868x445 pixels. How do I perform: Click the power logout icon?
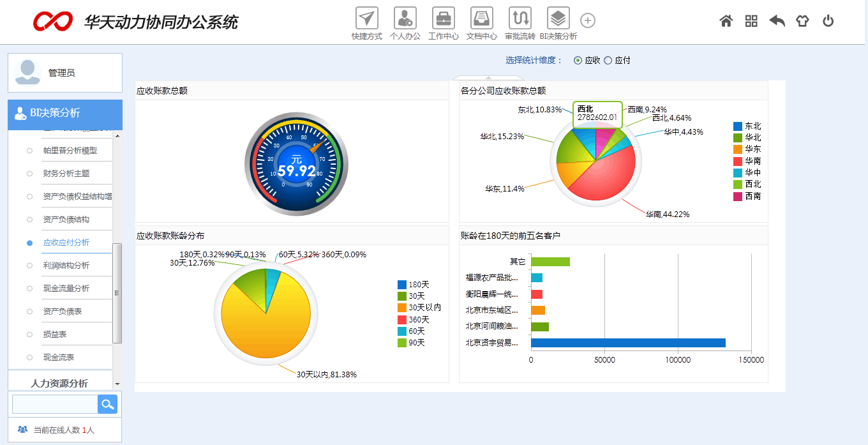pyautogui.click(x=828, y=21)
